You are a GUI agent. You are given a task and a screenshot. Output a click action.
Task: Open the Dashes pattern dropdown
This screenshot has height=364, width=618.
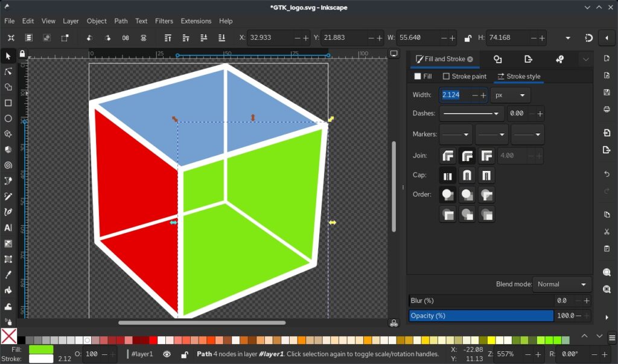point(471,113)
